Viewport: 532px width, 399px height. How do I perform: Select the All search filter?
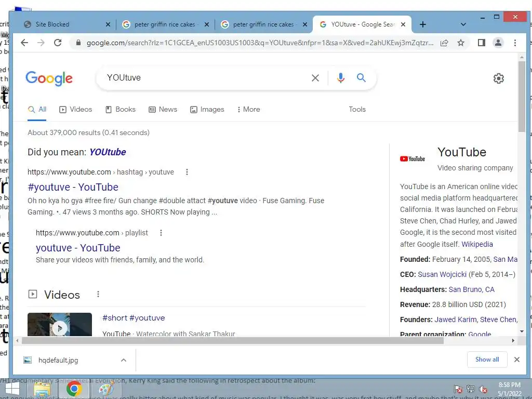(x=37, y=110)
